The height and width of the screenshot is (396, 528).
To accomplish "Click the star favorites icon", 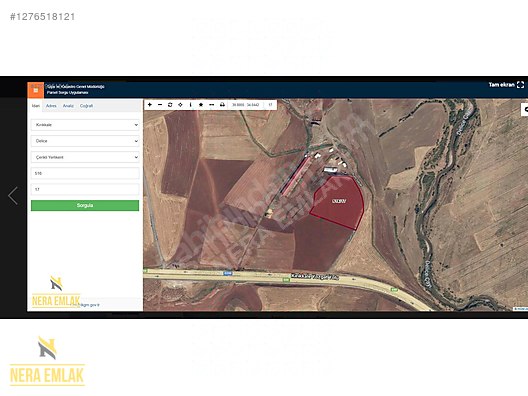I will pyautogui.click(x=201, y=105).
